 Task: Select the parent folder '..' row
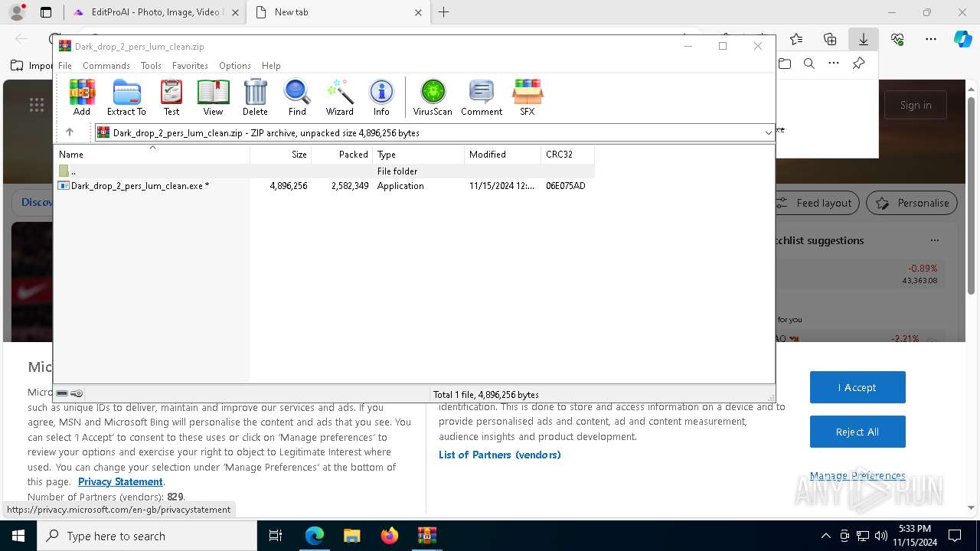click(324, 171)
